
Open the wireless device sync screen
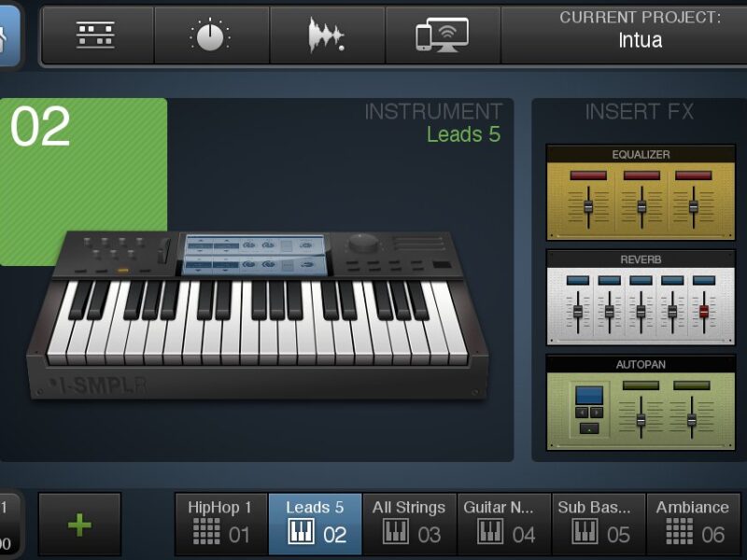coord(443,35)
